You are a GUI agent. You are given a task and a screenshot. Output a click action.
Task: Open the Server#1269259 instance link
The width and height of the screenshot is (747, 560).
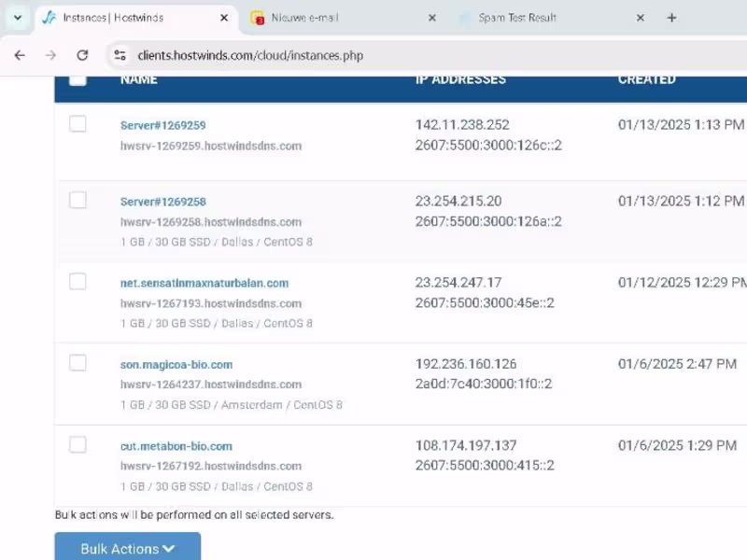point(162,125)
